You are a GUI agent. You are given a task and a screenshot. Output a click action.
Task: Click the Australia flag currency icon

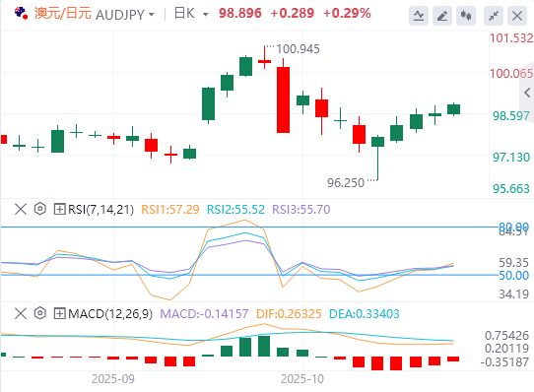[21, 13]
